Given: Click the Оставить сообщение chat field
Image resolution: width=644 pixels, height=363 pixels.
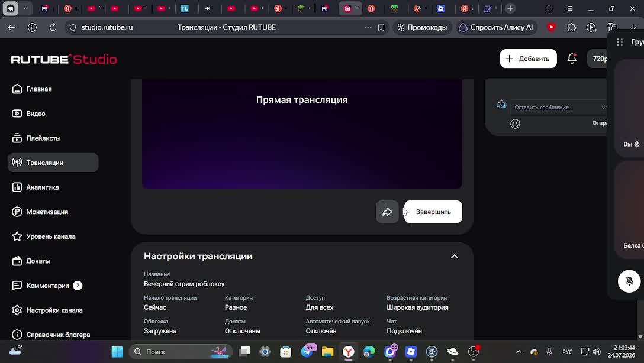Looking at the screenshot, I should (x=559, y=107).
